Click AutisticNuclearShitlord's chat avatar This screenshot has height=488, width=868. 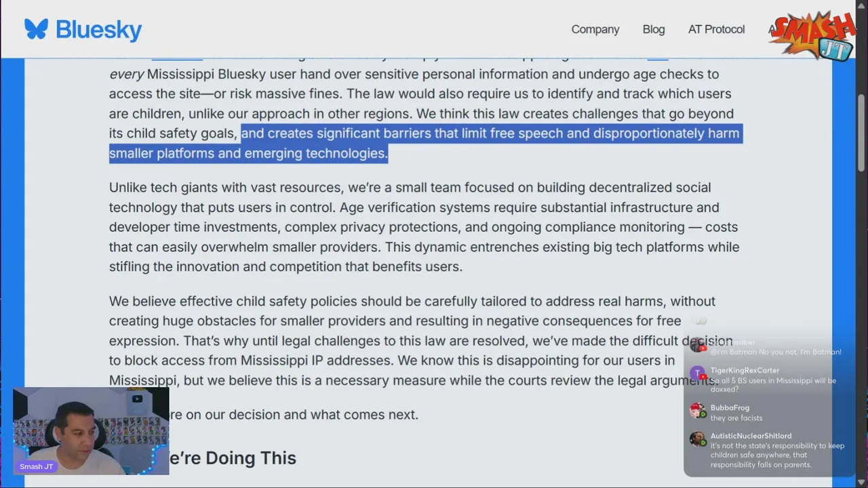697,439
